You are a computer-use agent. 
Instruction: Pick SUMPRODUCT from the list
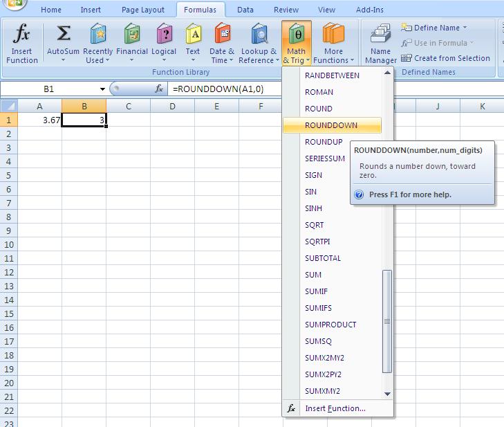click(x=332, y=325)
